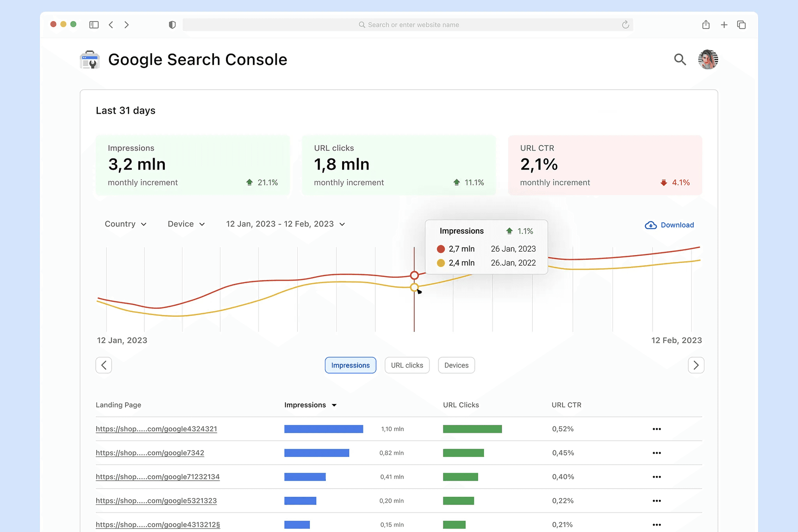
Task: Click the browser reload icon in address bar
Action: pyautogui.click(x=625, y=24)
